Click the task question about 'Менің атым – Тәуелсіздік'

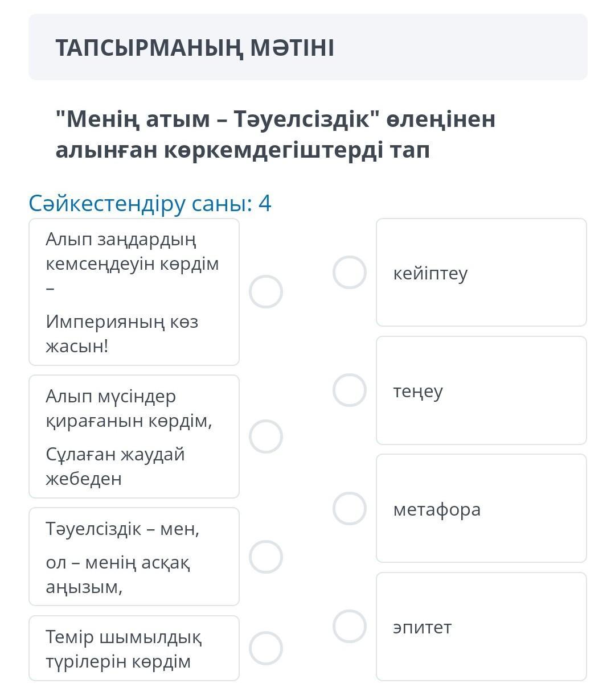pos(276,135)
